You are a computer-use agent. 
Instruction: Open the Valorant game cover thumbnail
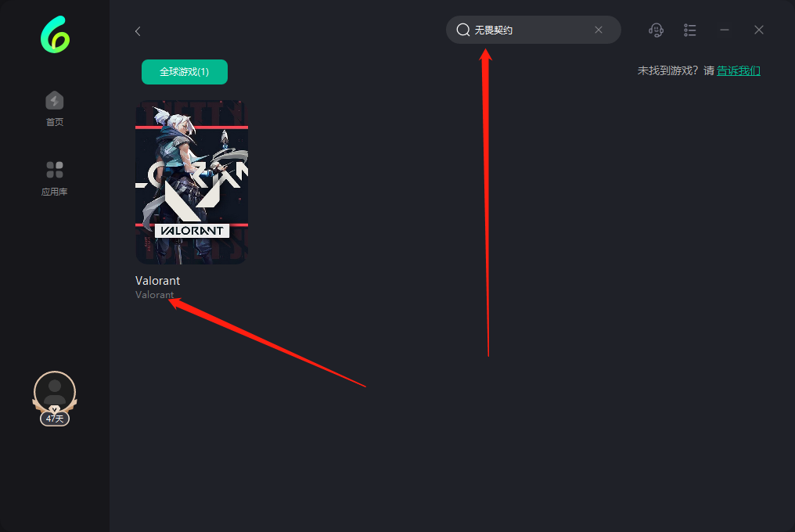[192, 182]
